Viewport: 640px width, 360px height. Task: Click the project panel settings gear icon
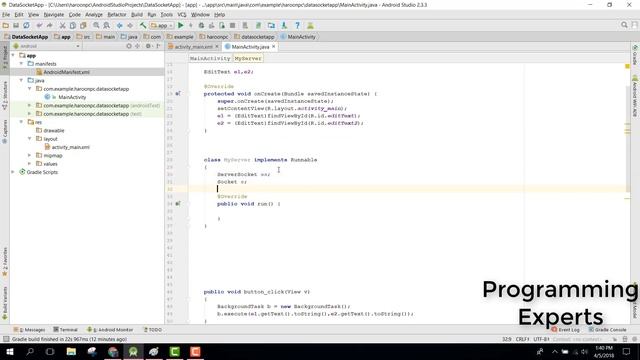148,46
